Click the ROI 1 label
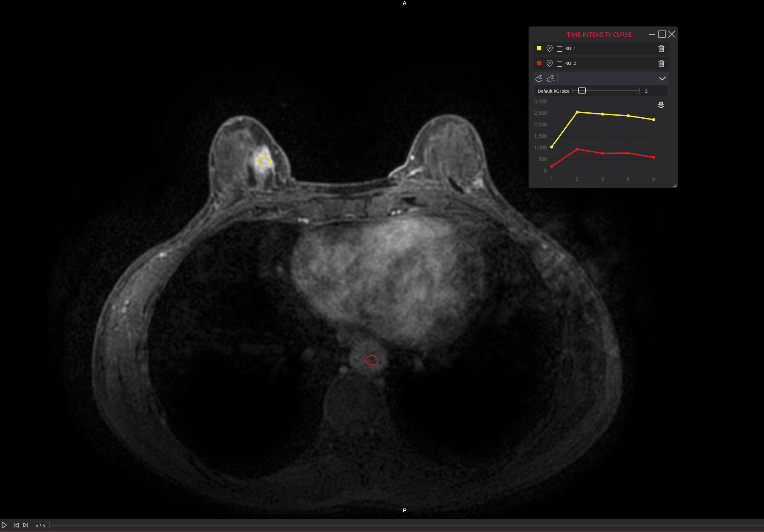The image size is (764, 532). tap(570, 49)
